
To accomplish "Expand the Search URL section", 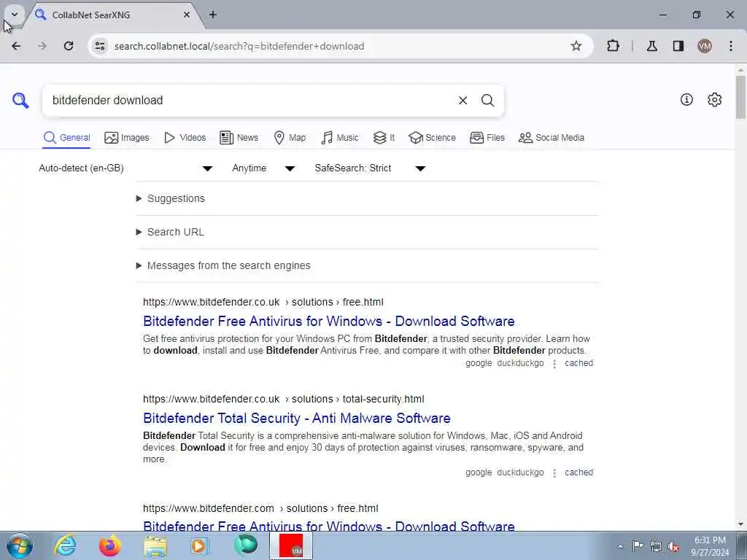I will coord(171,232).
